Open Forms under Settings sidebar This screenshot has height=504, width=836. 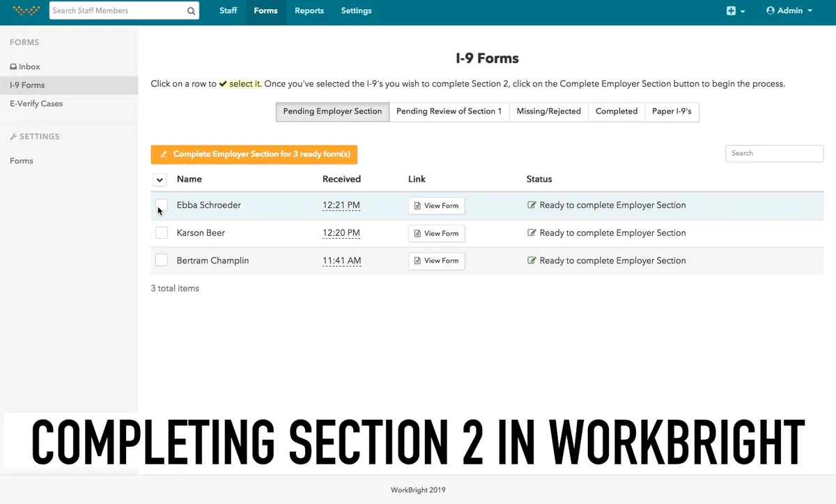22,161
